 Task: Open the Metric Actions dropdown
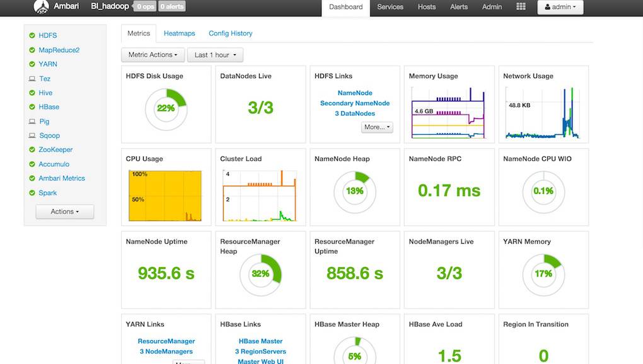pyautogui.click(x=153, y=55)
